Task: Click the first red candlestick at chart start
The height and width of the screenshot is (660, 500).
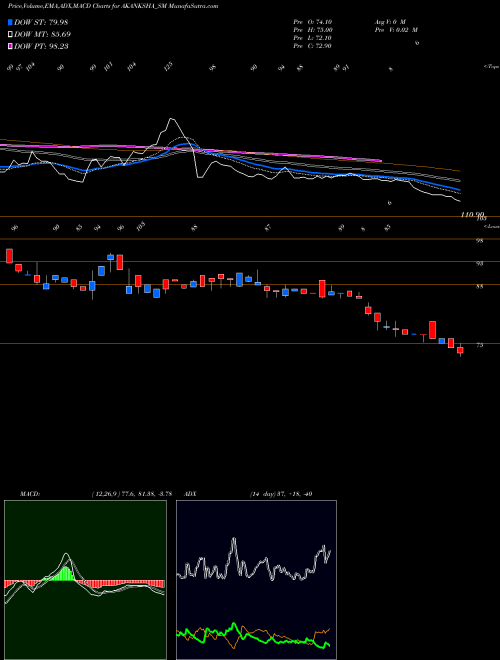Action: tap(9, 255)
